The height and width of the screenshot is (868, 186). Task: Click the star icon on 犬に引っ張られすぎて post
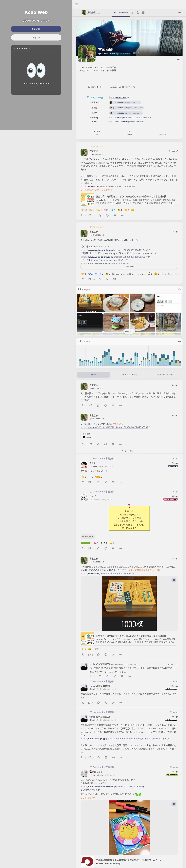[98, 405]
